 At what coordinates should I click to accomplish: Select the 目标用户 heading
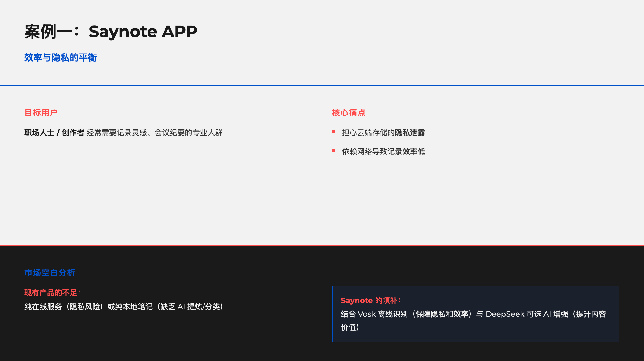41,113
